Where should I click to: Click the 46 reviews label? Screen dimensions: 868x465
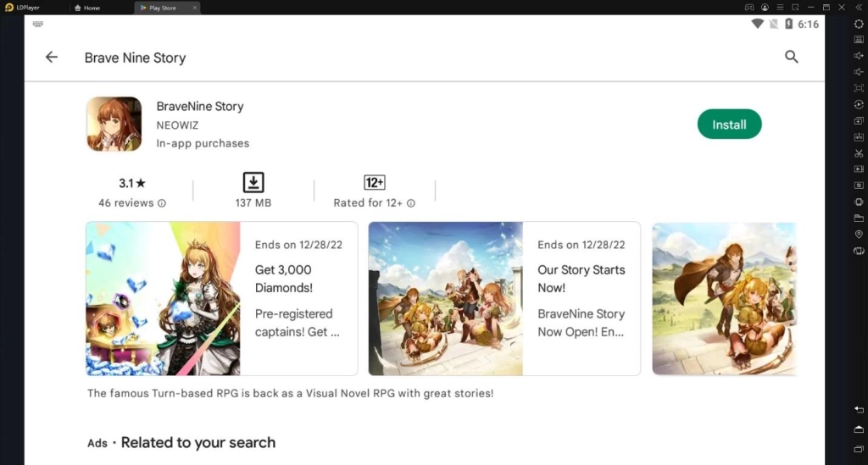coord(126,203)
